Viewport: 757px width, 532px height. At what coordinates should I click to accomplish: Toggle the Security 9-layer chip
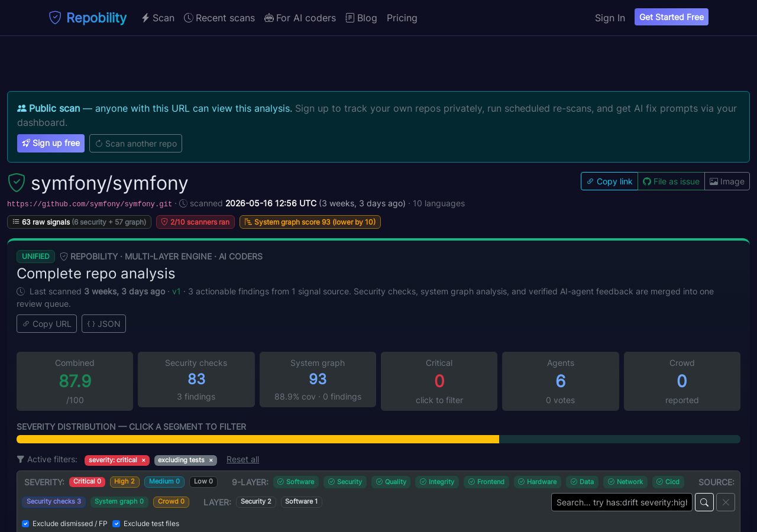coord(345,482)
